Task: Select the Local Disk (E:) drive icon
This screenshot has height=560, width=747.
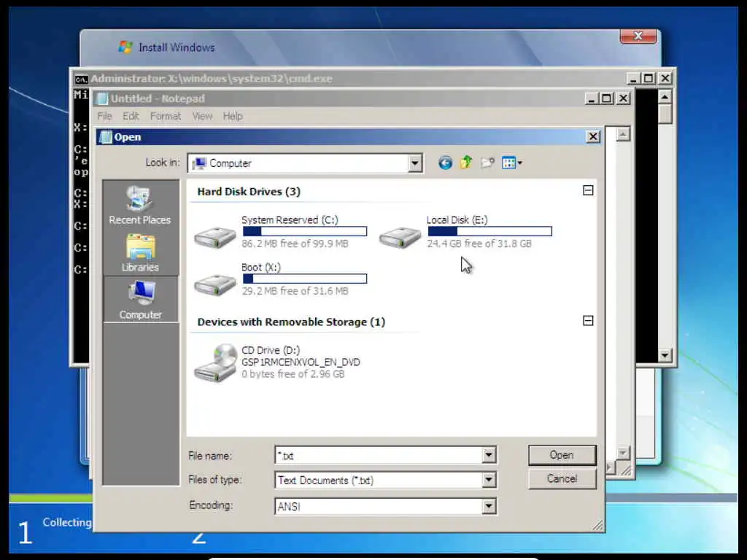Action: [x=400, y=237]
